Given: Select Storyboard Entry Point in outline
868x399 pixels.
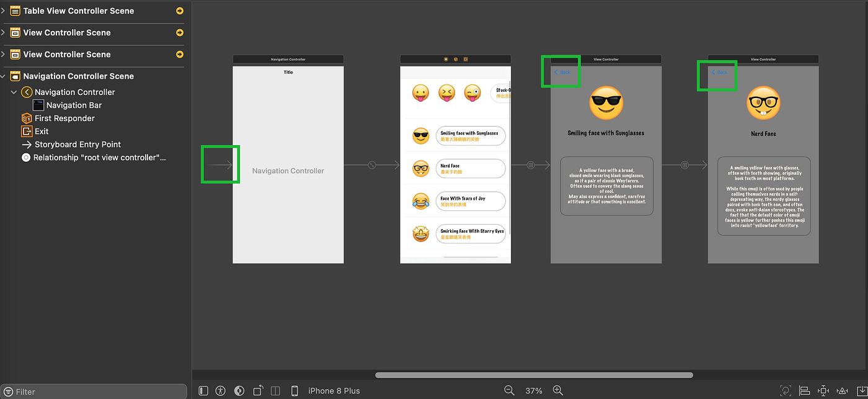Looking at the screenshot, I should pyautogui.click(x=77, y=145).
